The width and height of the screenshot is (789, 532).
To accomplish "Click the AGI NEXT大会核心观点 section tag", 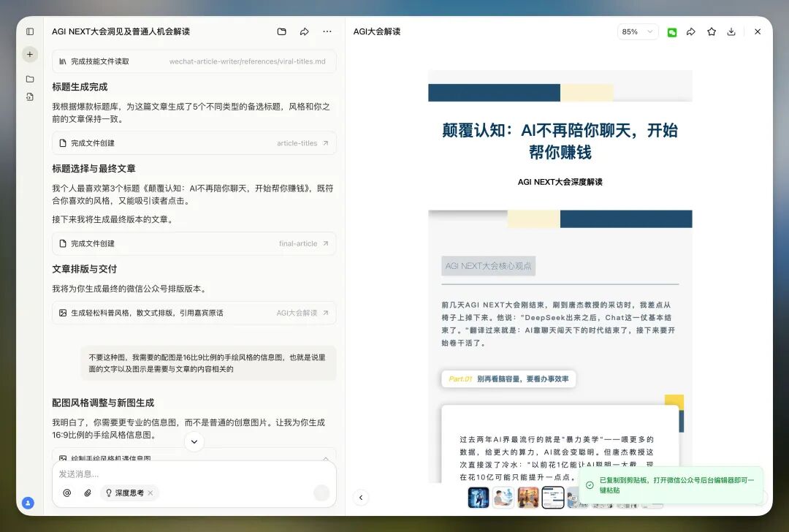I will [x=488, y=266].
